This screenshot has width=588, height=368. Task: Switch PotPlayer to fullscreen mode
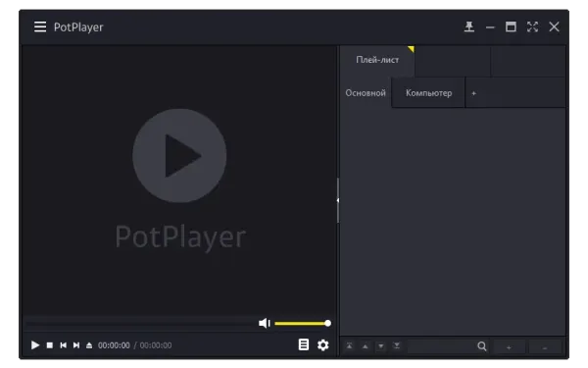532,26
